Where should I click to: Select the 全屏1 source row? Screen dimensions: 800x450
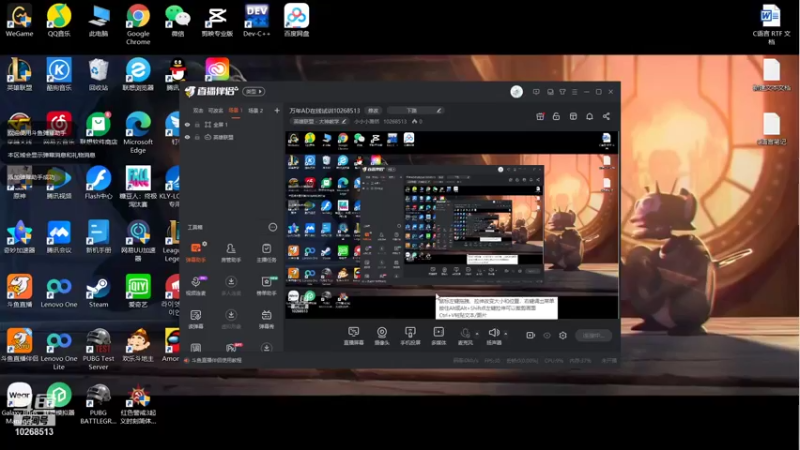[231, 124]
